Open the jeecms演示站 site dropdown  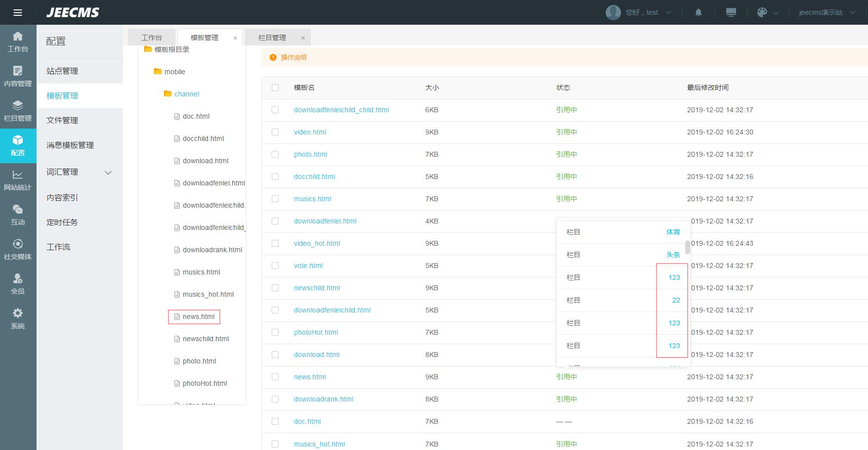tap(827, 12)
